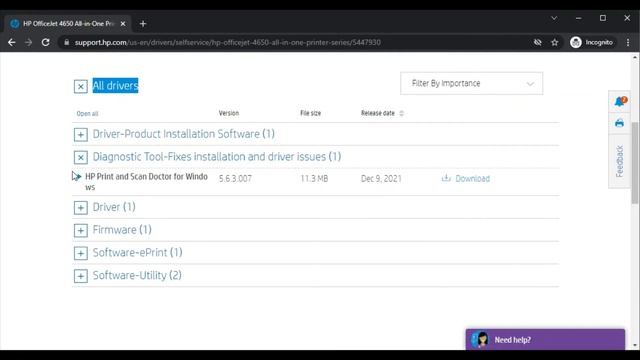Click the All drivers heading

tap(116, 86)
